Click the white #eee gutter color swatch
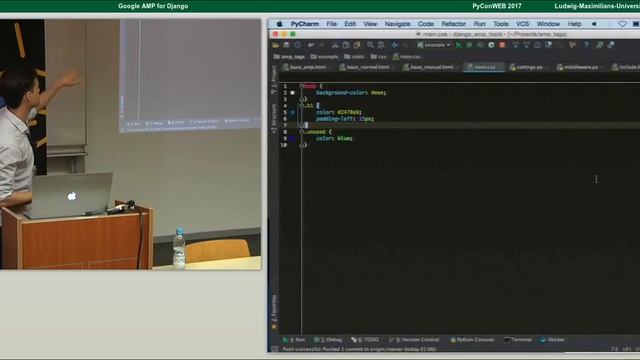The image size is (640, 360). 292,93
